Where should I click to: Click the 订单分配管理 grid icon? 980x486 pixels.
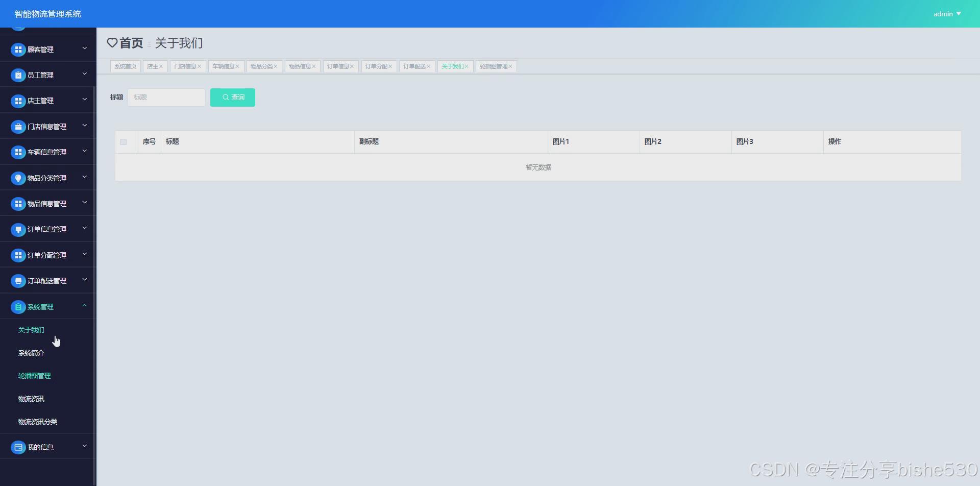pos(18,255)
